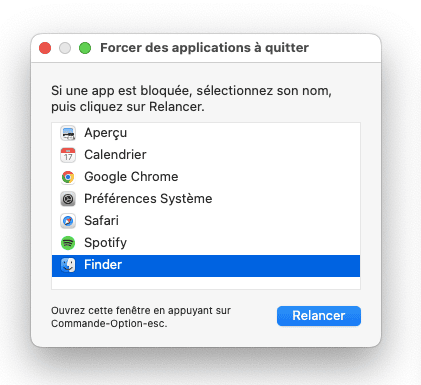Click the Finder face icon
This screenshot has width=421, height=385.
pos(68,265)
